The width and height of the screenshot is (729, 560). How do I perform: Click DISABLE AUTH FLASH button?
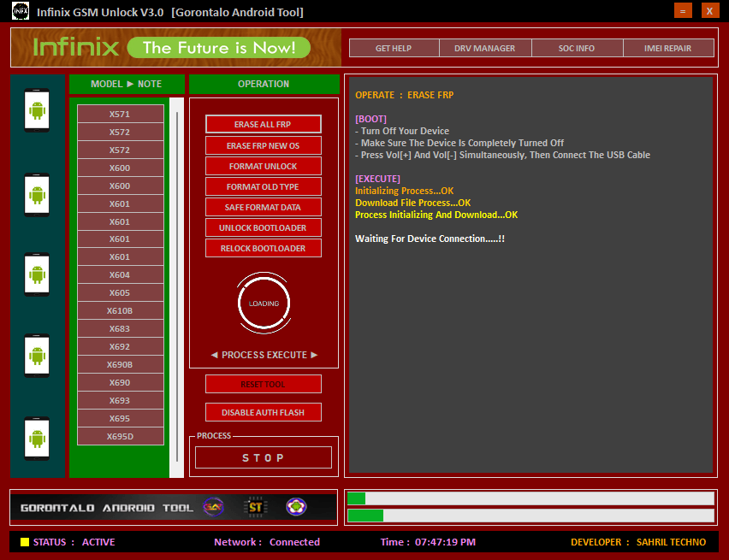point(263,412)
